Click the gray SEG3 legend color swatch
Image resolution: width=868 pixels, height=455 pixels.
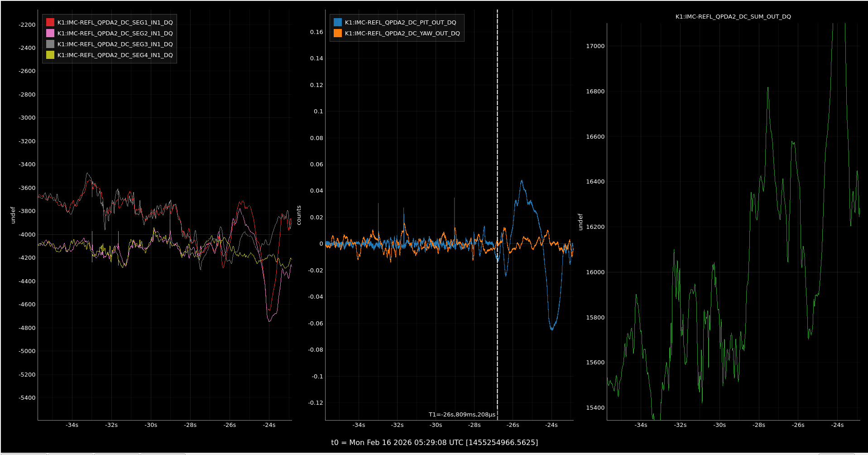pos(50,44)
